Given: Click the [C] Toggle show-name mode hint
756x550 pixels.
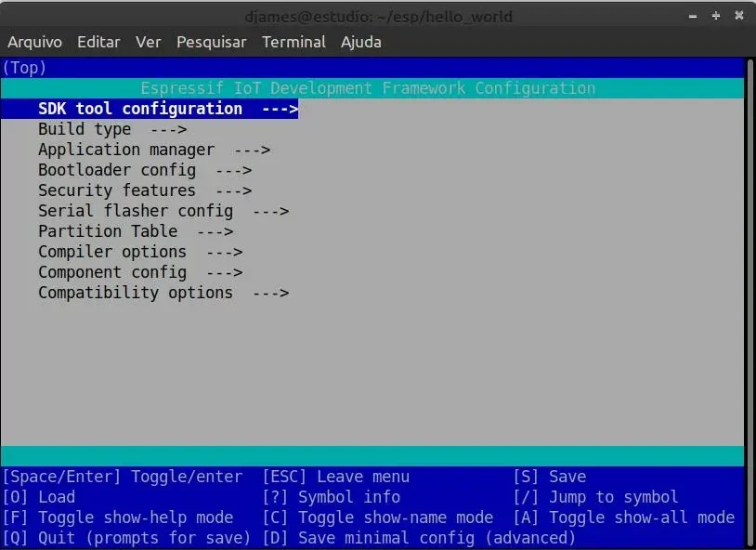Looking at the screenshot, I should tap(377, 517).
